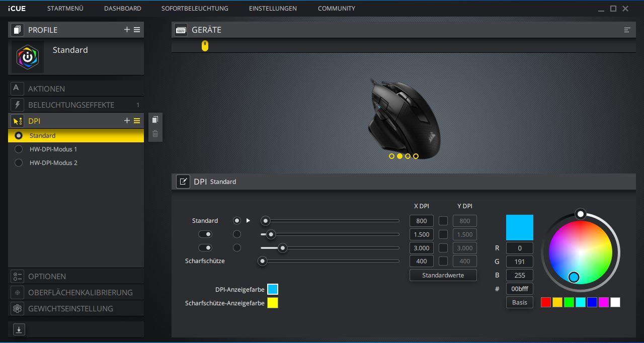Screen dimensions: 644x343
Task: Select the Standard DPI preset row
Action: (x=76, y=135)
